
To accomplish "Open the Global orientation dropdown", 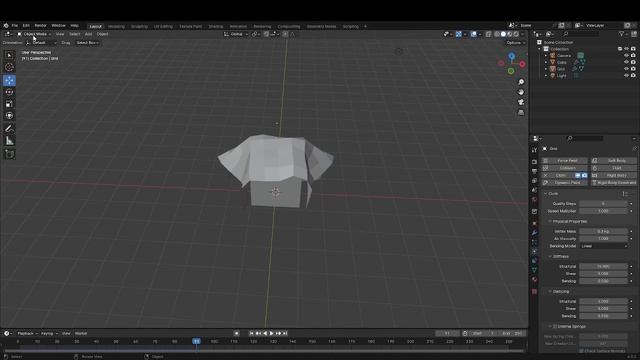I will 236,34.
